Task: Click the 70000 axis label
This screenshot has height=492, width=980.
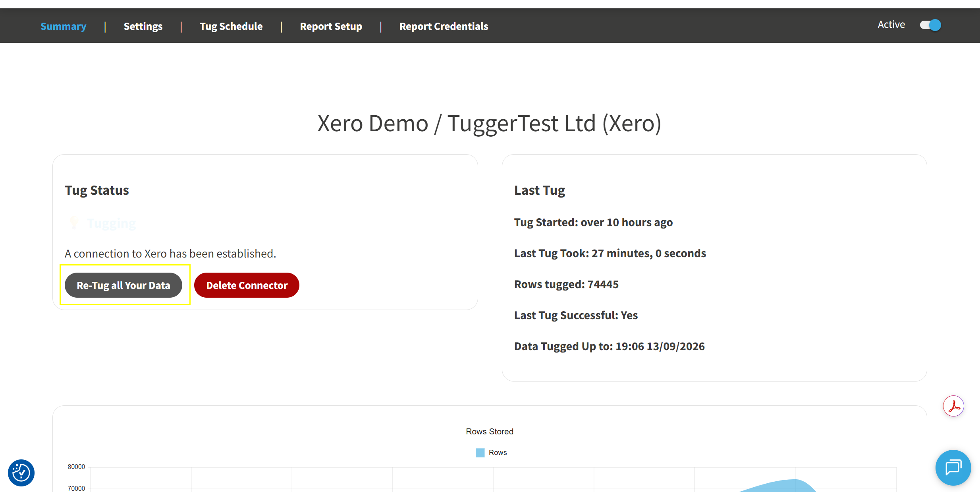Action: [76, 488]
